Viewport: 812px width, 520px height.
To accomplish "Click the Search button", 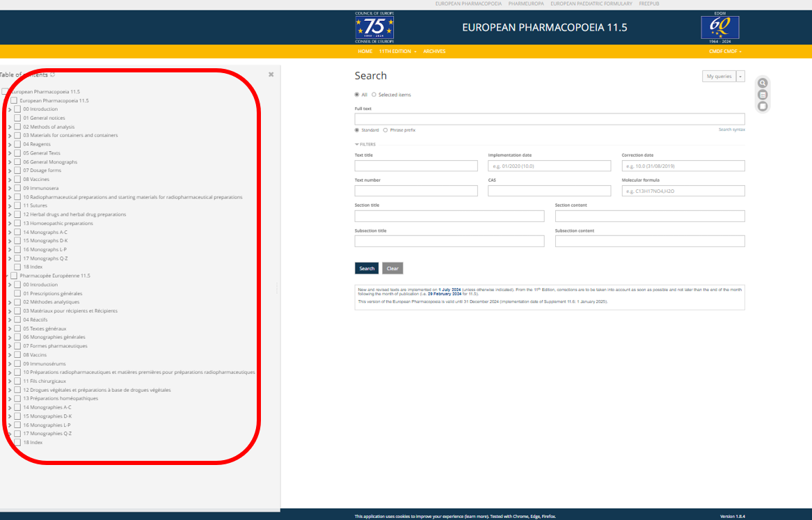I will point(367,268).
